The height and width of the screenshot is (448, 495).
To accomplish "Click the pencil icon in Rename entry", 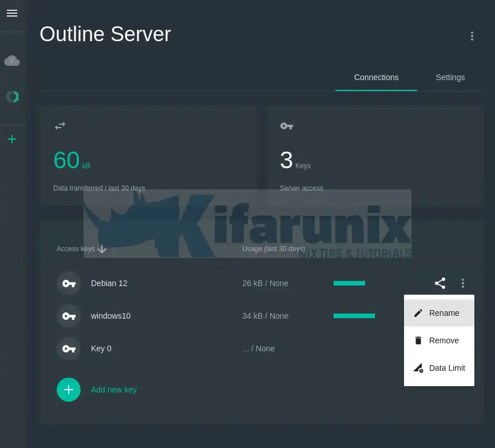I will point(418,313).
